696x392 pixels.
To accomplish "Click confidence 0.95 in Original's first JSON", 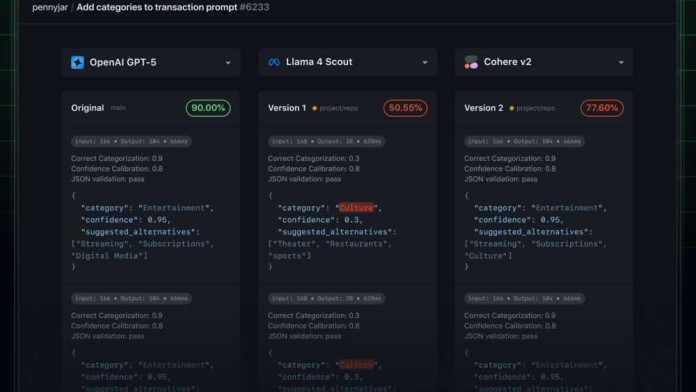I will tap(126, 220).
